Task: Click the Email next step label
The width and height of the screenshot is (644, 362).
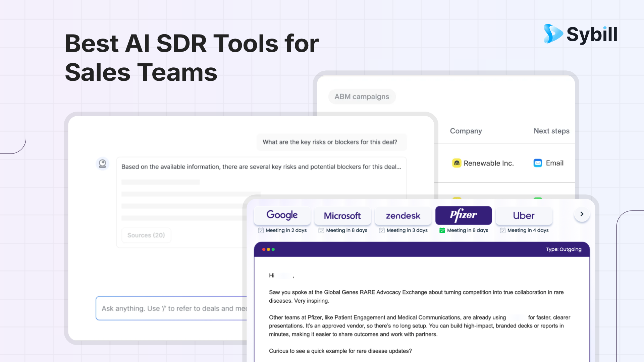Action: tap(555, 163)
